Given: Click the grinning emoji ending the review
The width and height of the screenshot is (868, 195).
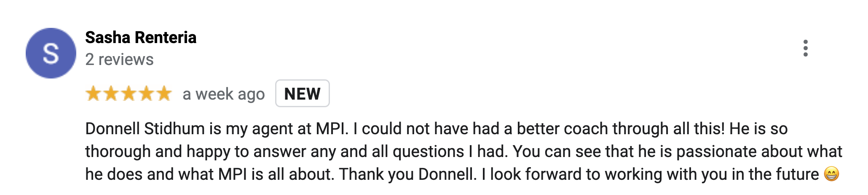Looking at the screenshot, I should pos(831,174).
